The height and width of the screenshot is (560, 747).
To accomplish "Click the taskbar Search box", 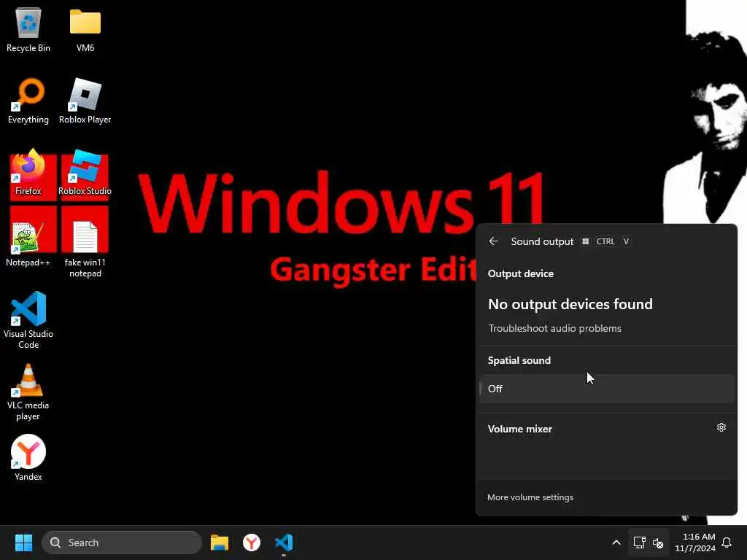I will tap(122, 542).
